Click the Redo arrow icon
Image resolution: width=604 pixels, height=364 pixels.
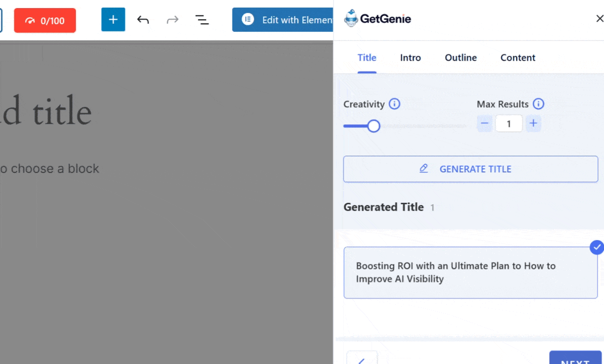[172, 20]
